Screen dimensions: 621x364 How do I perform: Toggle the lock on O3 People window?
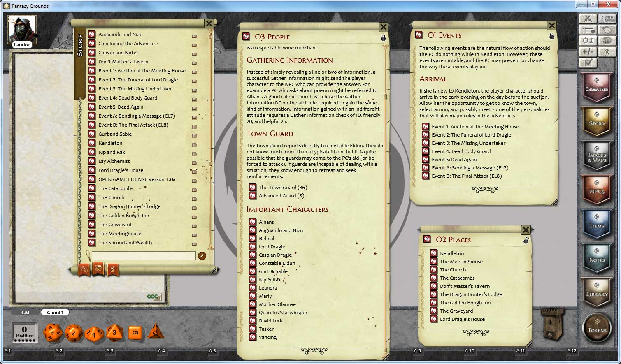[x=384, y=37]
